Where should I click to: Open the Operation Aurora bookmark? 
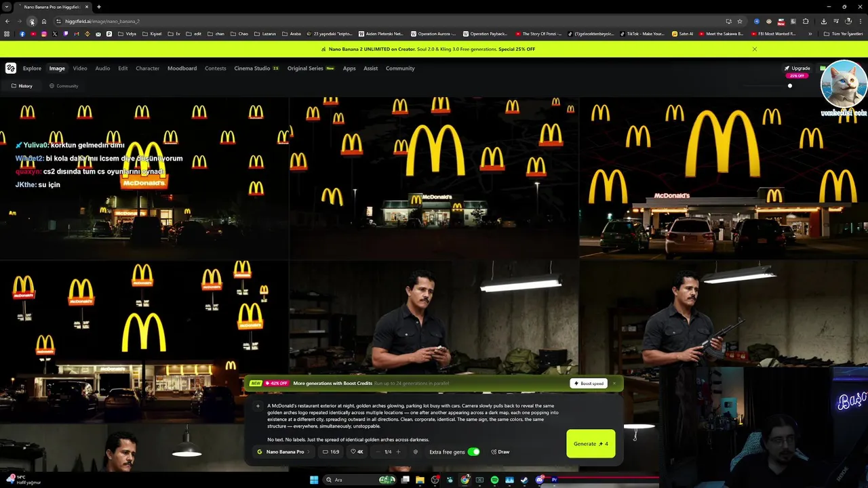(x=433, y=34)
